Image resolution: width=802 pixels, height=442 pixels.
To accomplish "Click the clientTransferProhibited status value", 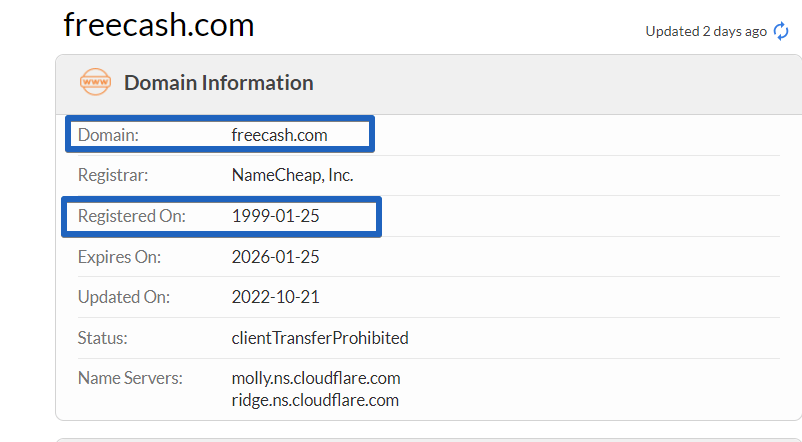I will (x=320, y=338).
